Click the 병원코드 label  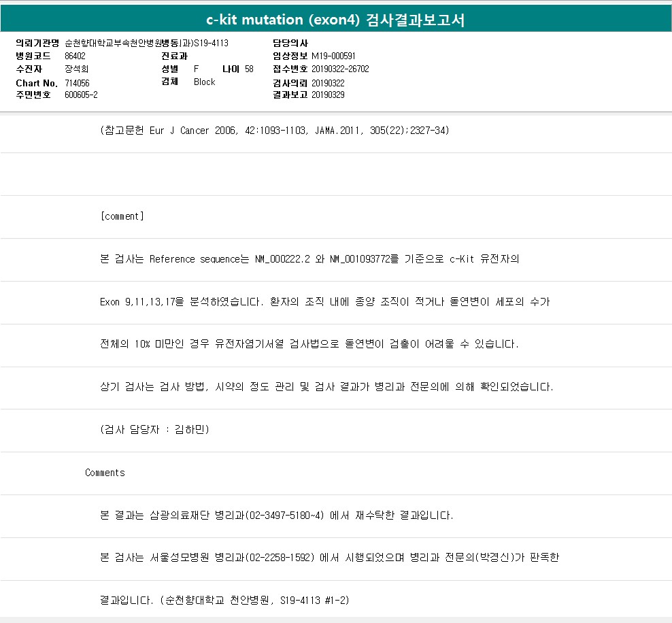coord(33,56)
